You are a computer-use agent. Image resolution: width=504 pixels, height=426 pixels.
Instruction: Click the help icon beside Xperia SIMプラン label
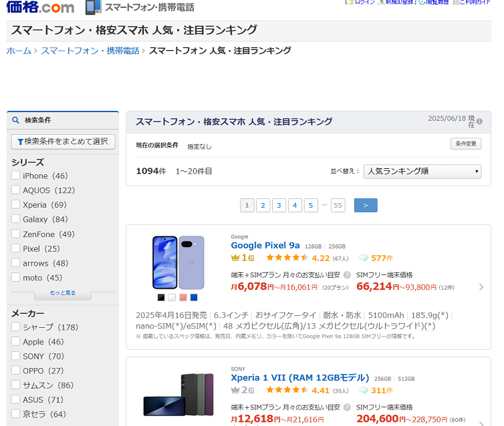(347, 407)
